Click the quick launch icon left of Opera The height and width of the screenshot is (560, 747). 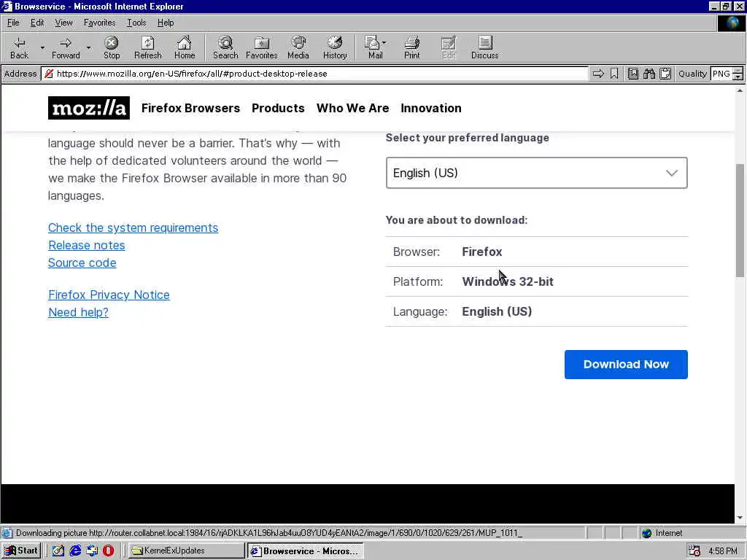(92, 551)
